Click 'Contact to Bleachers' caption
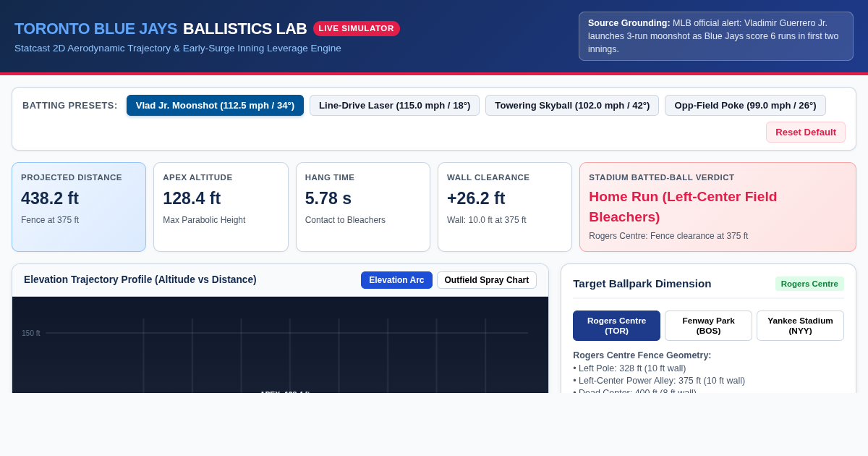This screenshot has width=868, height=456. 345,220
